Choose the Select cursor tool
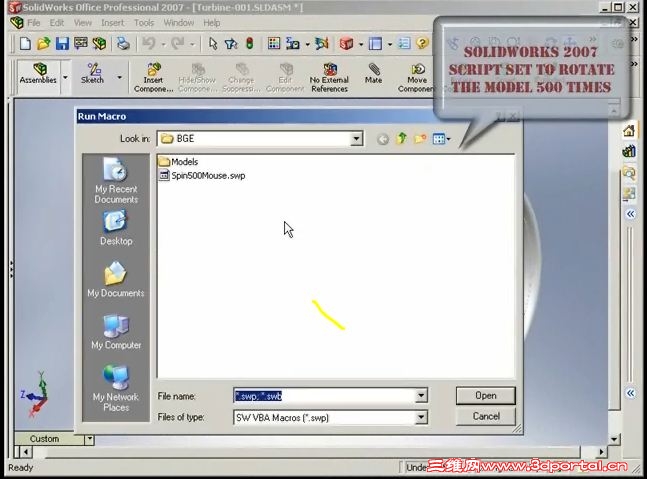This screenshot has width=647, height=479. point(213,43)
